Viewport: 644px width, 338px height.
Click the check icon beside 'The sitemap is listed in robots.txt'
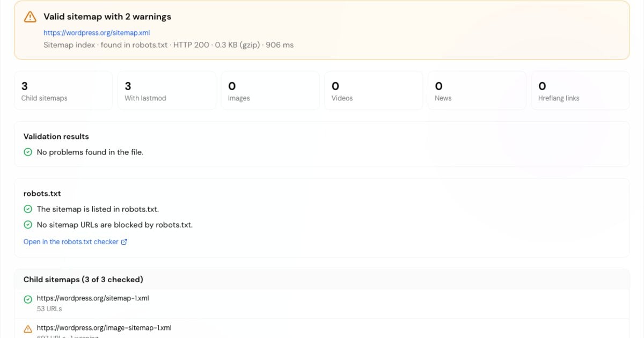coord(28,209)
